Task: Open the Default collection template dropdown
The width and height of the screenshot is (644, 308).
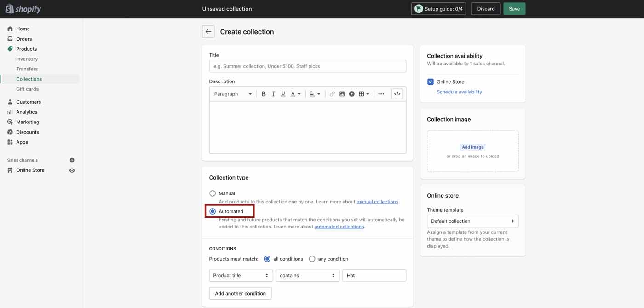Action: (x=472, y=221)
